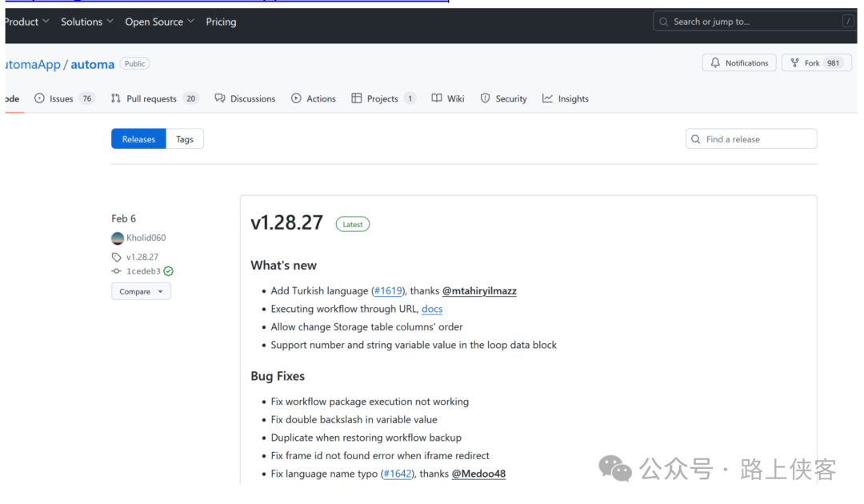Click the Discussions speech bubble icon

point(220,98)
